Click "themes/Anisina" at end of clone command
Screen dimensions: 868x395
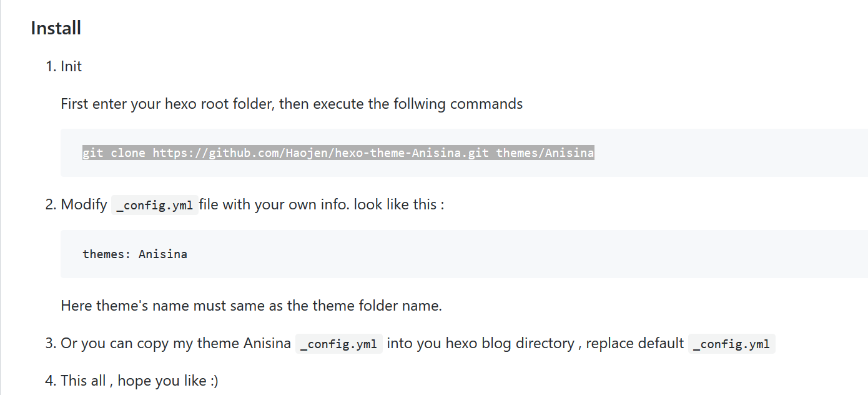click(545, 153)
